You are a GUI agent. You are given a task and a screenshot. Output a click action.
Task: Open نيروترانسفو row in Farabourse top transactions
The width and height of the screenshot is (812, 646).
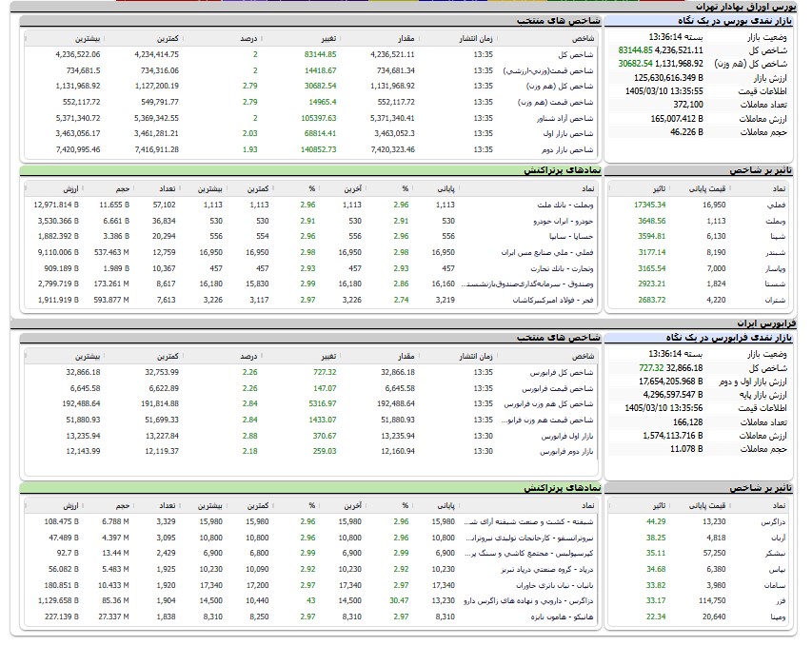529,538
